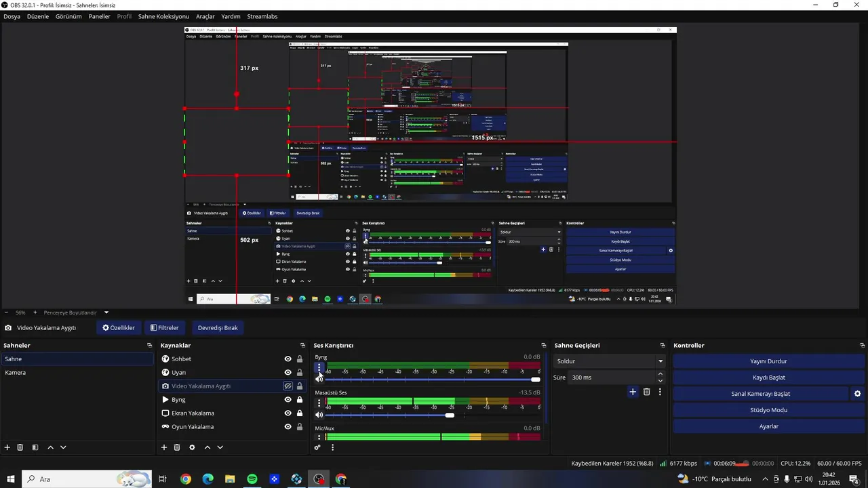Viewport: 868px width, 488px height.
Task: Increase transition Süre with up arrow
Action: (660, 374)
